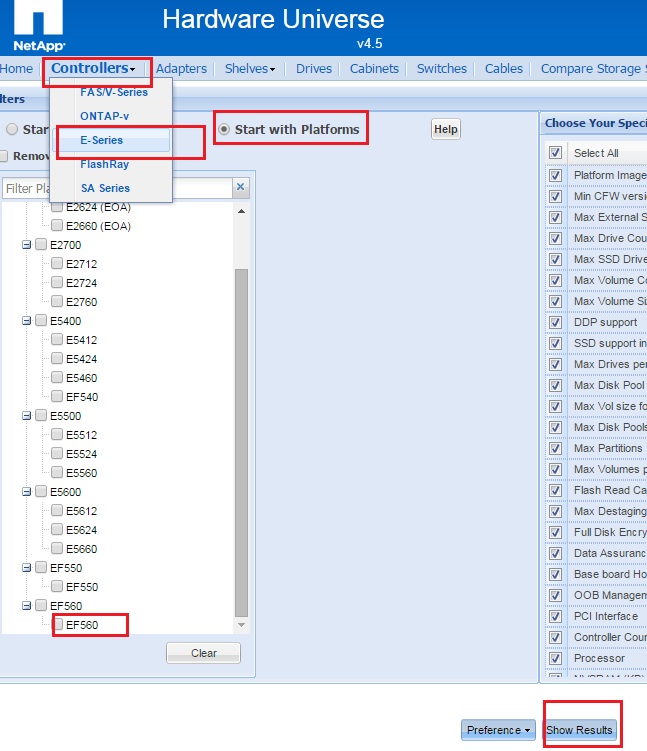647x751 pixels.
Task: Uncheck the DDP support specification
Action: pyautogui.click(x=556, y=322)
